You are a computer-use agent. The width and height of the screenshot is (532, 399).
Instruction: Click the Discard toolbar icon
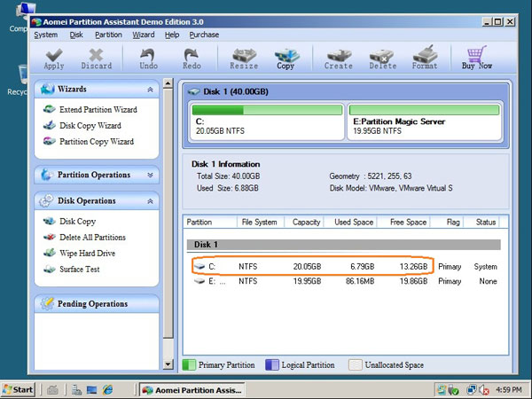pos(96,59)
